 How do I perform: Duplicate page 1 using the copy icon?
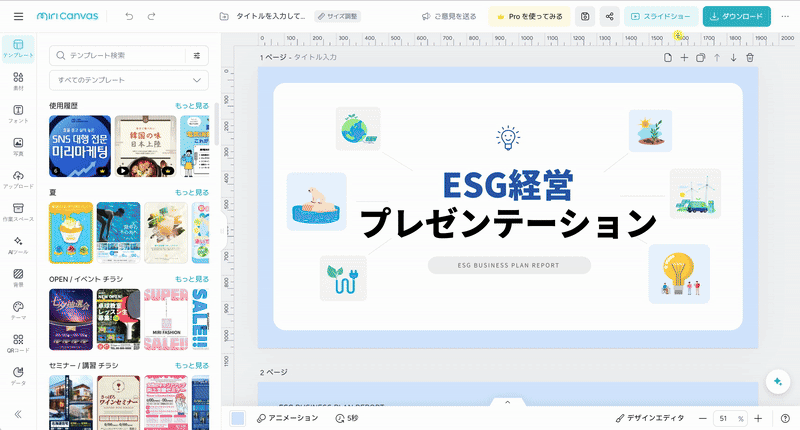point(701,58)
